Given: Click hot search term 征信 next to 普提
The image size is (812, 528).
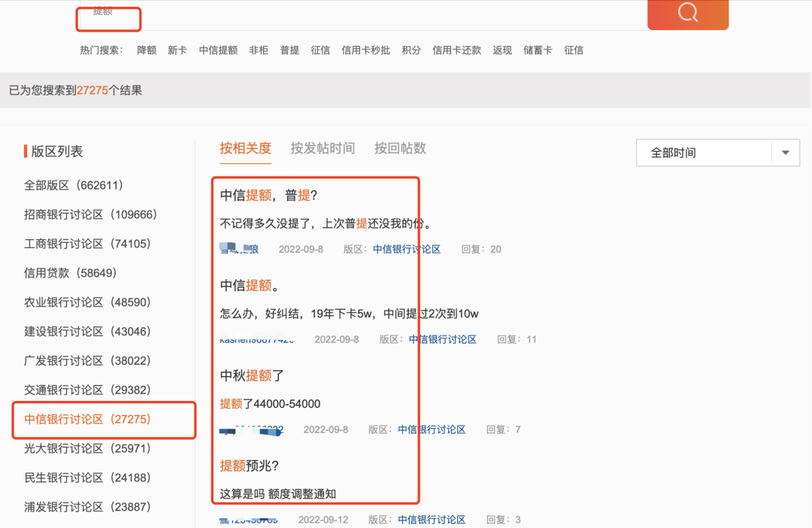Looking at the screenshot, I should [x=320, y=50].
